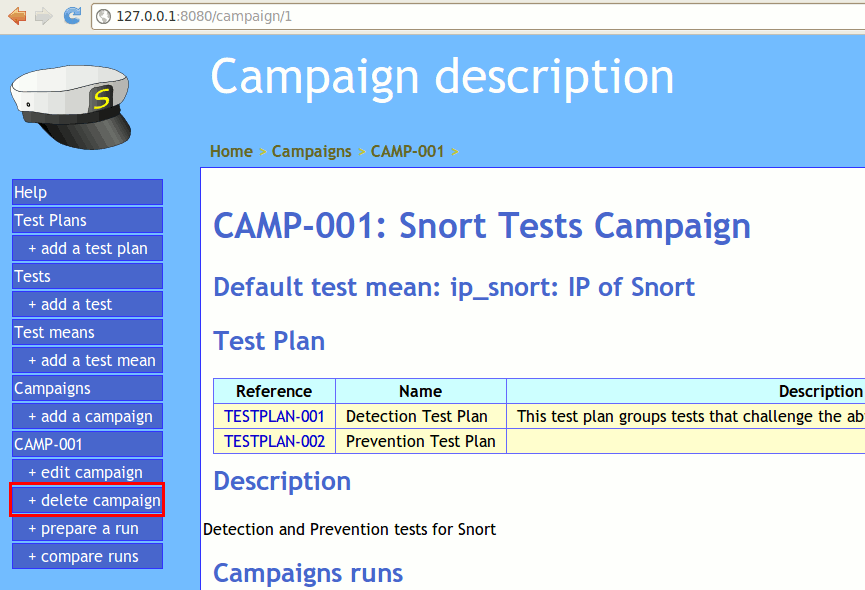Open the Tests sidebar entry
Viewport: 865px width, 590px height.
[x=87, y=276]
